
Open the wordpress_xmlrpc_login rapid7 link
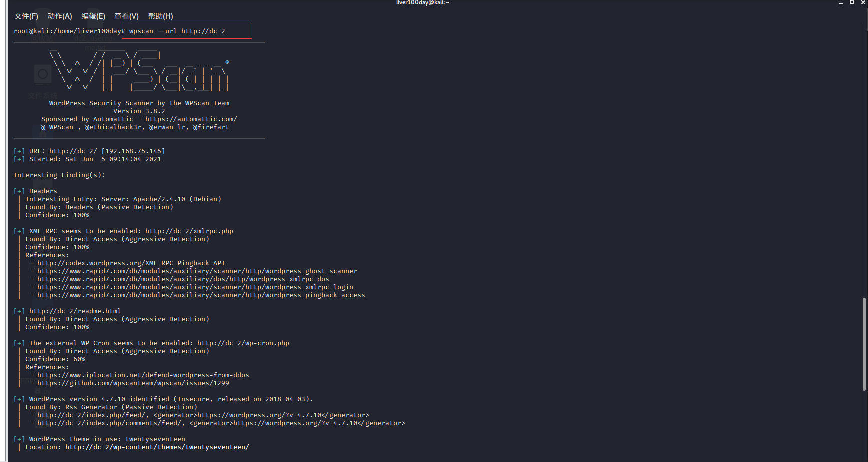click(x=195, y=287)
